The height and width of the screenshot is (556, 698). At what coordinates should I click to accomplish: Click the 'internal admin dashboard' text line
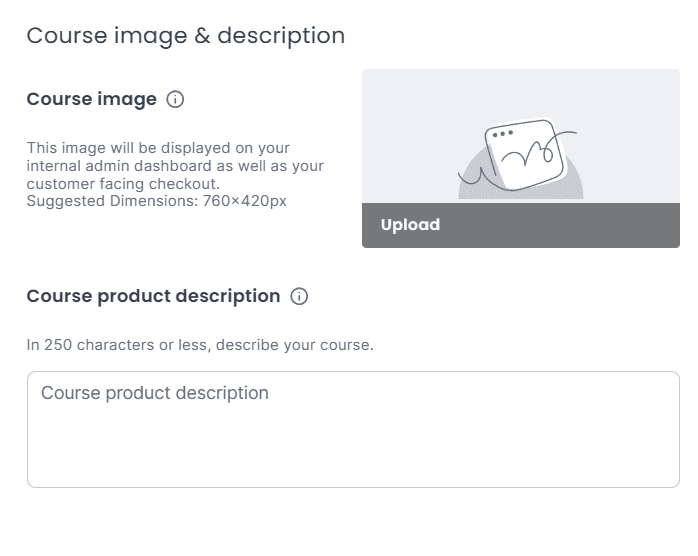175,166
